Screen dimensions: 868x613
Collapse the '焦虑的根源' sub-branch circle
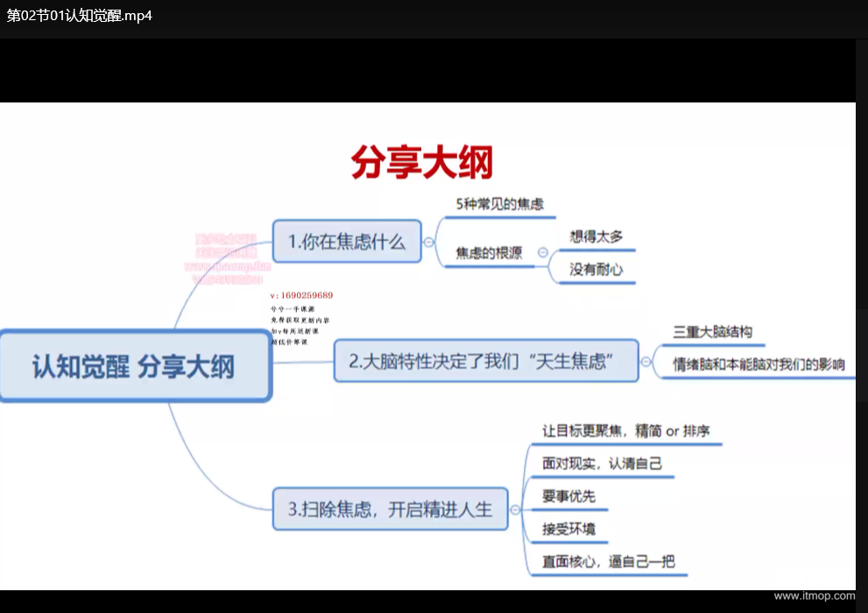click(x=542, y=252)
